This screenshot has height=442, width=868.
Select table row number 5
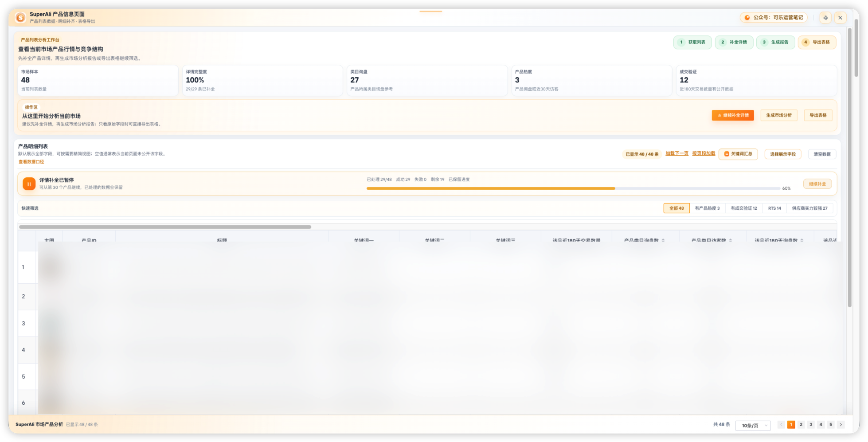23,377
